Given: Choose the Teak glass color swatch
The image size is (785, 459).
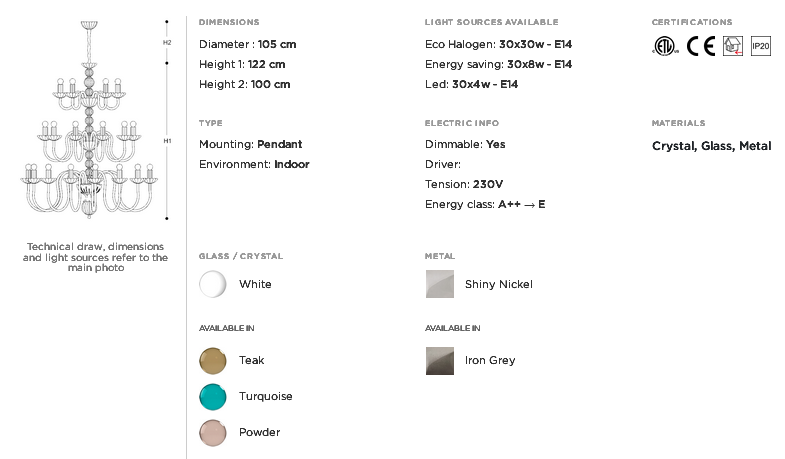Looking at the screenshot, I should tap(213, 361).
